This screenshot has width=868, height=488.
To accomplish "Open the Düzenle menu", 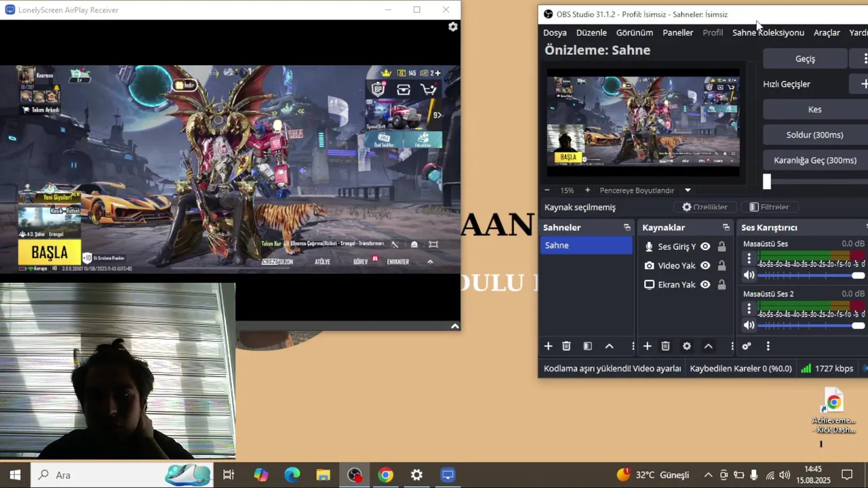I will click(x=591, y=33).
